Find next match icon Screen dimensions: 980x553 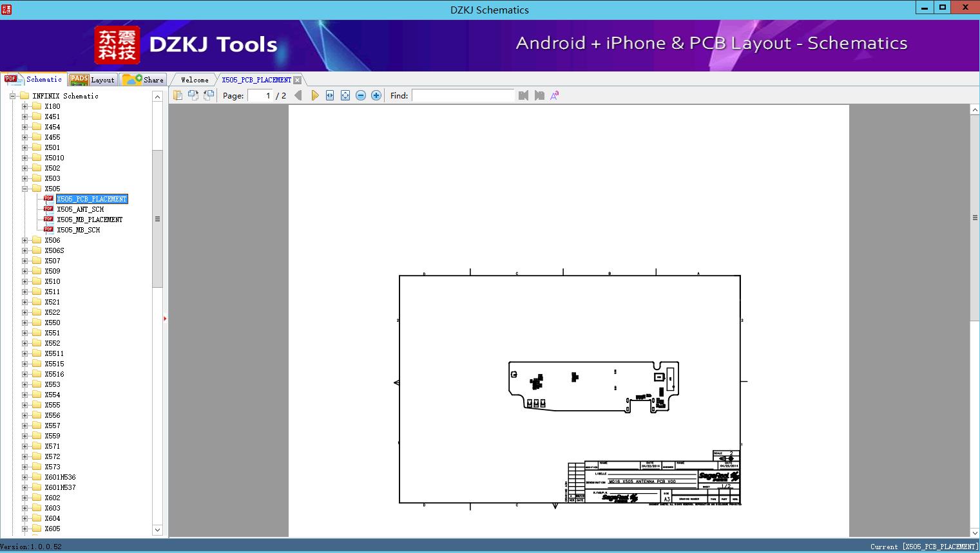(x=539, y=95)
